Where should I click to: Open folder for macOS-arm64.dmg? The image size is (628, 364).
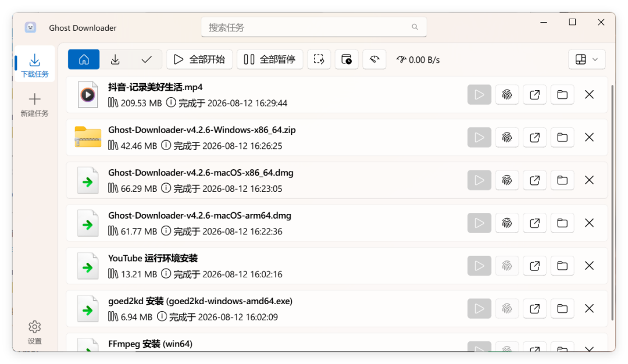point(562,223)
